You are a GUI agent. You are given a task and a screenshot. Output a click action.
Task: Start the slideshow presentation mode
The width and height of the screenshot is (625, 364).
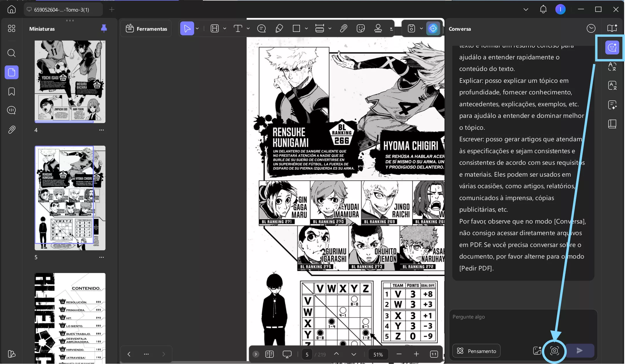pyautogui.click(x=287, y=354)
